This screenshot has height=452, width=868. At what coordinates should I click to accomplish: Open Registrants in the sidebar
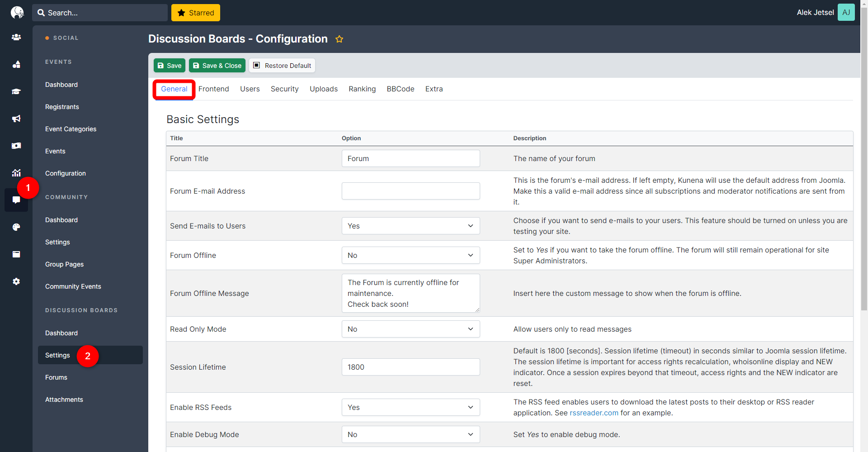pyautogui.click(x=62, y=107)
